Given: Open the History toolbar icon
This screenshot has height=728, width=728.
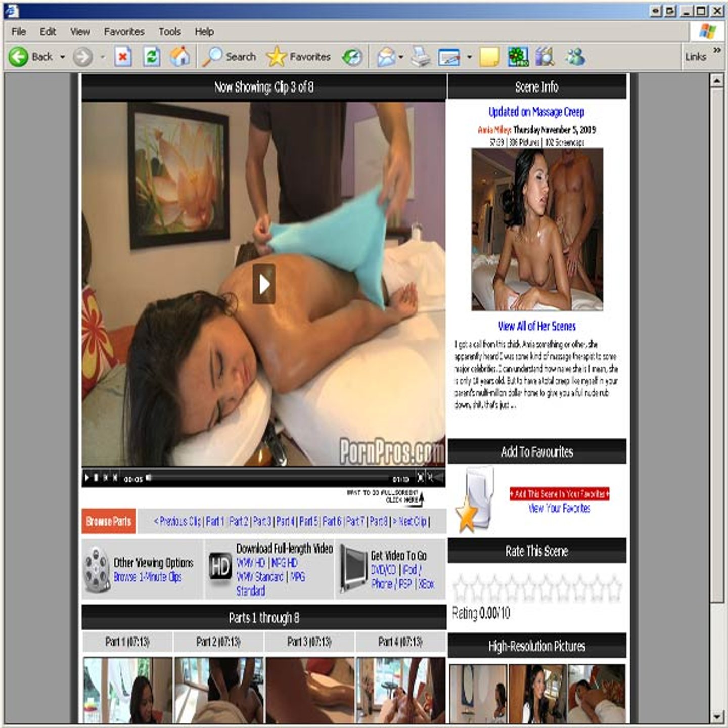Looking at the screenshot, I should point(352,57).
